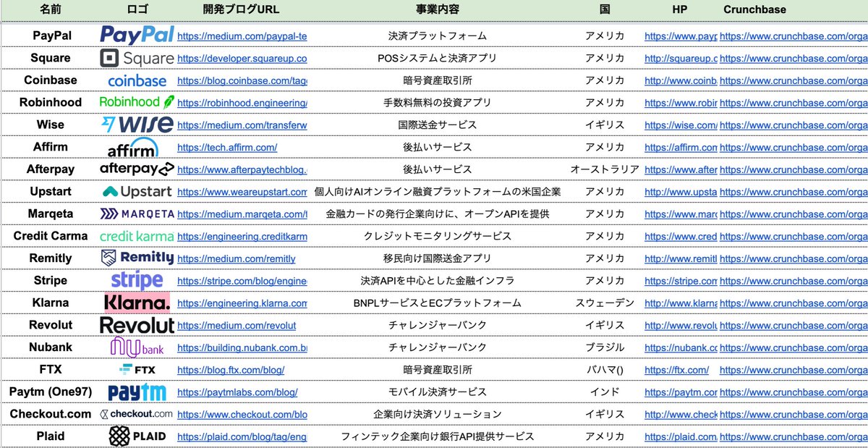Click the Upstart logo
The width and height of the screenshot is (868, 448).
click(137, 192)
